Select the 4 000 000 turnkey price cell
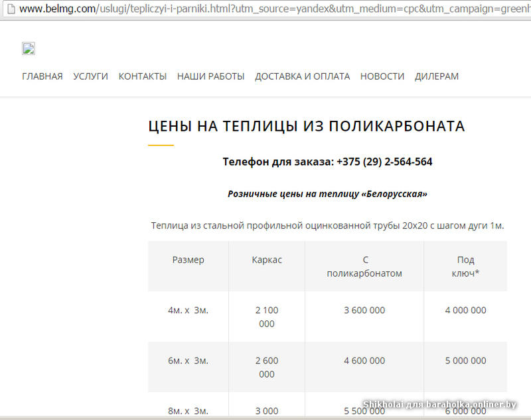The image size is (531, 420). click(466, 316)
